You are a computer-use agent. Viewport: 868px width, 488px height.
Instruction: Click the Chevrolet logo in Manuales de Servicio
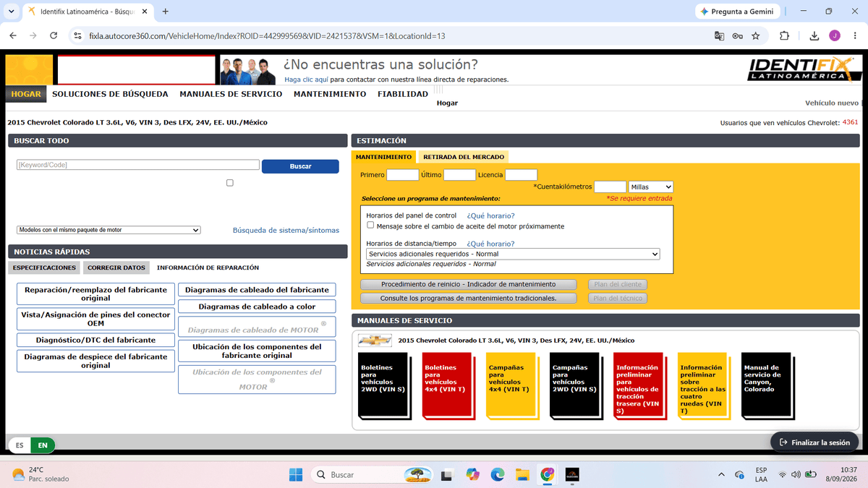pyautogui.click(x=375, y=340)
